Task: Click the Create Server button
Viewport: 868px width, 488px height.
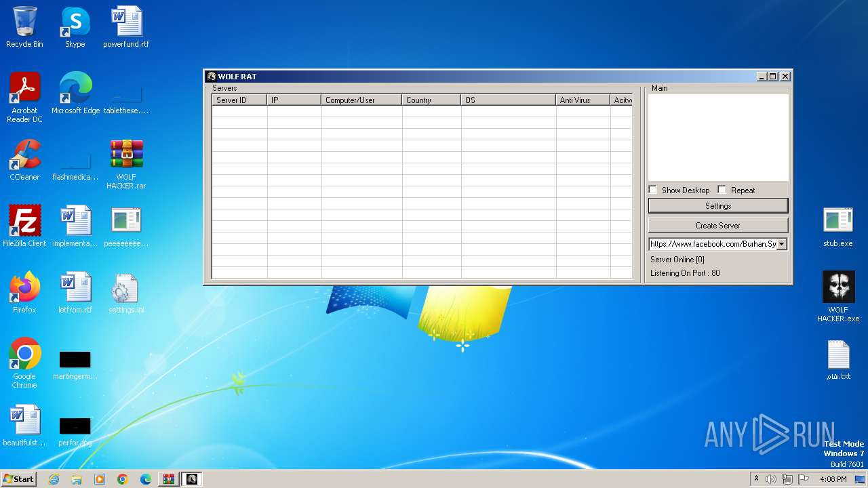Action: (718, 225)
